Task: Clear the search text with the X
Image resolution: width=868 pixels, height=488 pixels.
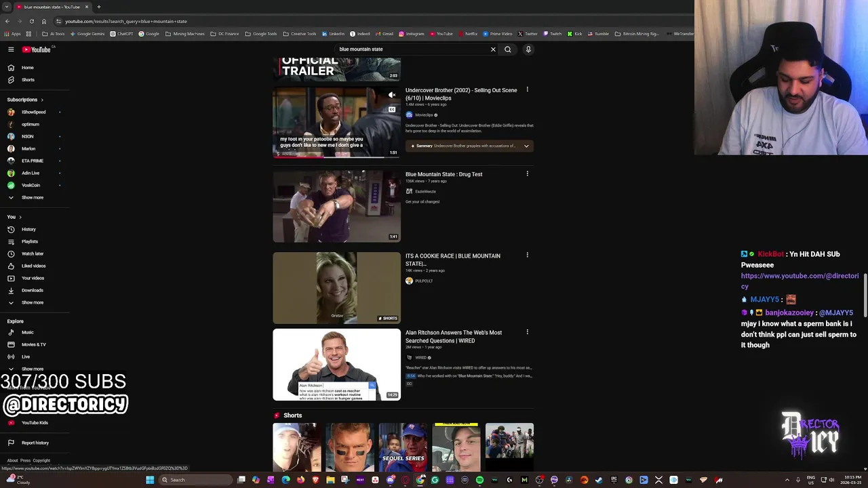Action: coord(493,49)
